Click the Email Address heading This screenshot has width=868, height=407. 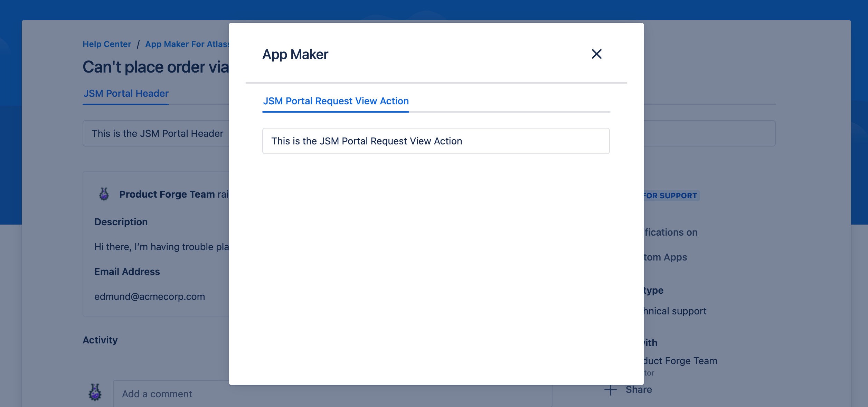pyautogui.click(x=127, y=272)
